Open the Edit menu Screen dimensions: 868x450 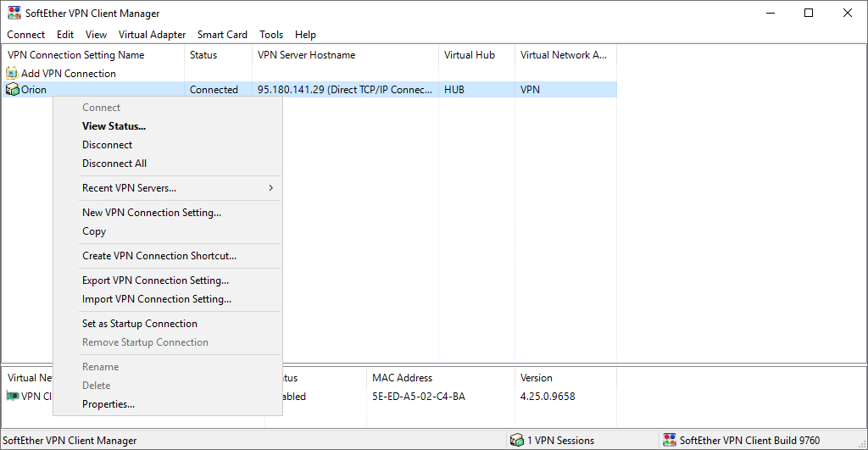click(64, 34)
